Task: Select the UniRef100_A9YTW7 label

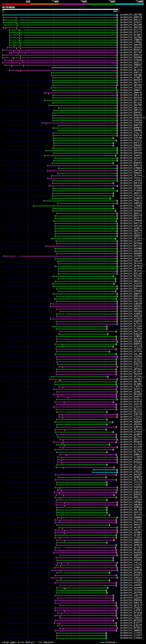Action: (x=131, y=53)
